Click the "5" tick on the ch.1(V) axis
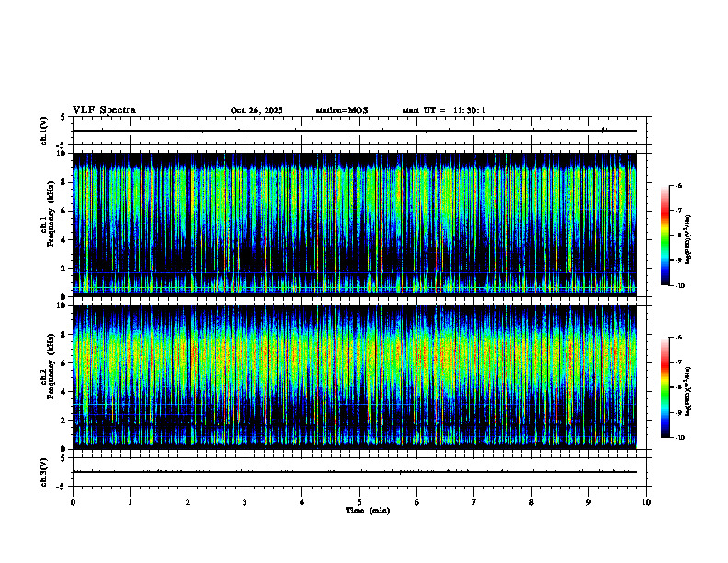The image size is (728, 563). [63, 117]
